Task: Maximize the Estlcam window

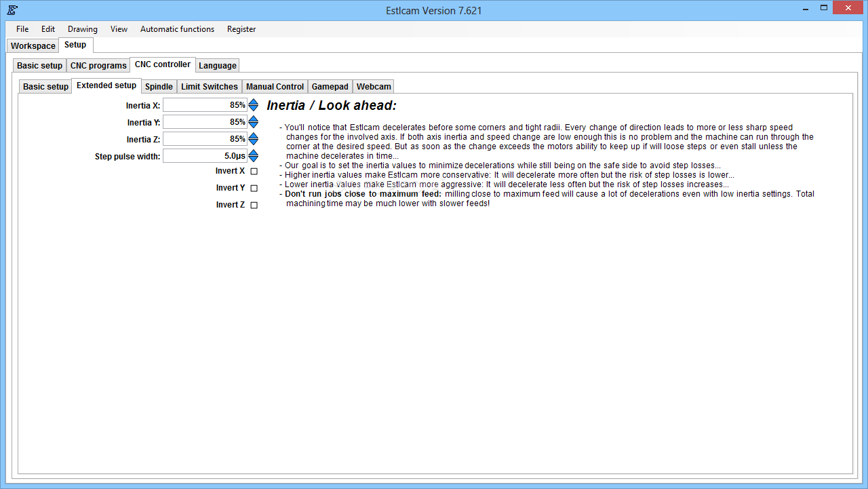Action: (x=824, y=7)
